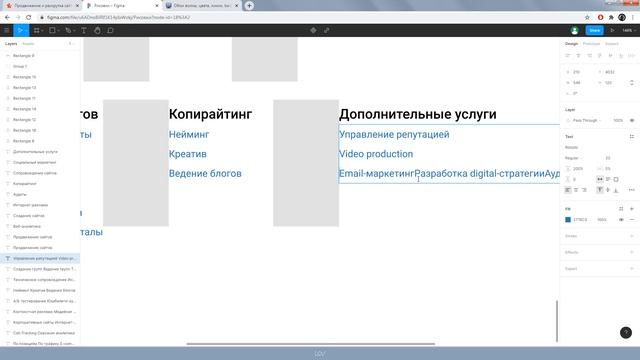Switch to the Prototype tab
Viewport: 640px width, 360px height.
591,44
